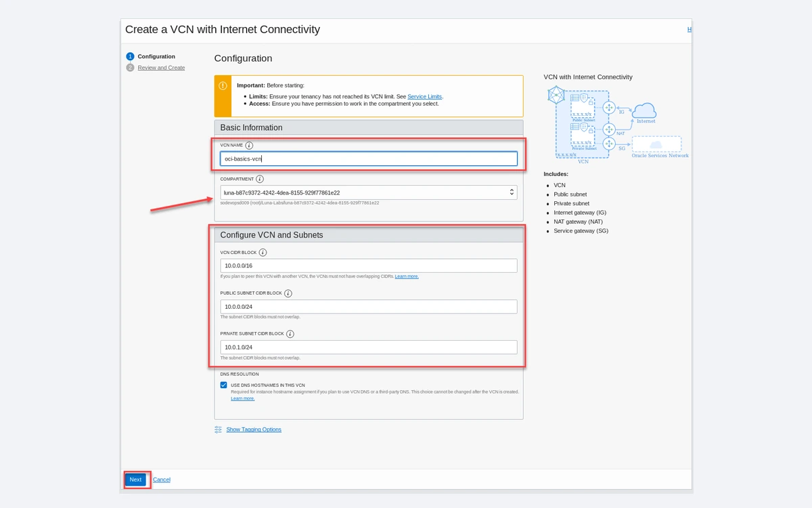The height and width of the screenshot is (508, 812).
Task: Toggle Use DNS Hostnames in this VCN checkbox
Action: (x=223, y=385)
